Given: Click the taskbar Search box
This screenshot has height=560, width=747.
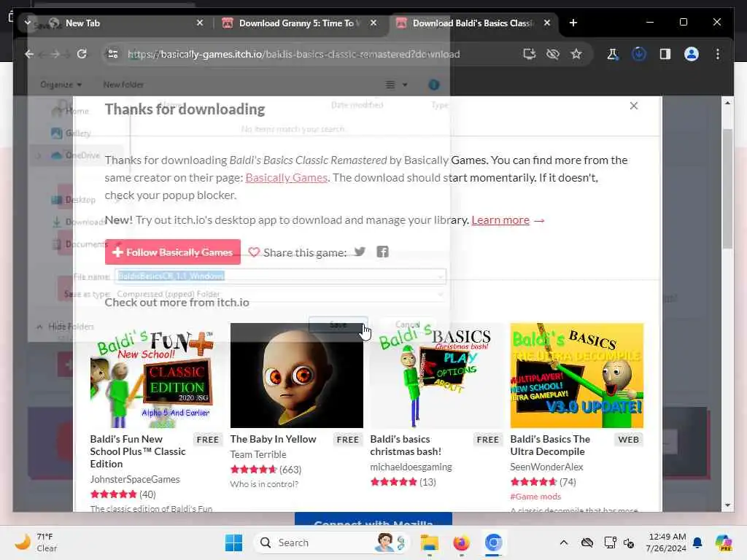Looking at the screenshot, I should 332,542.
